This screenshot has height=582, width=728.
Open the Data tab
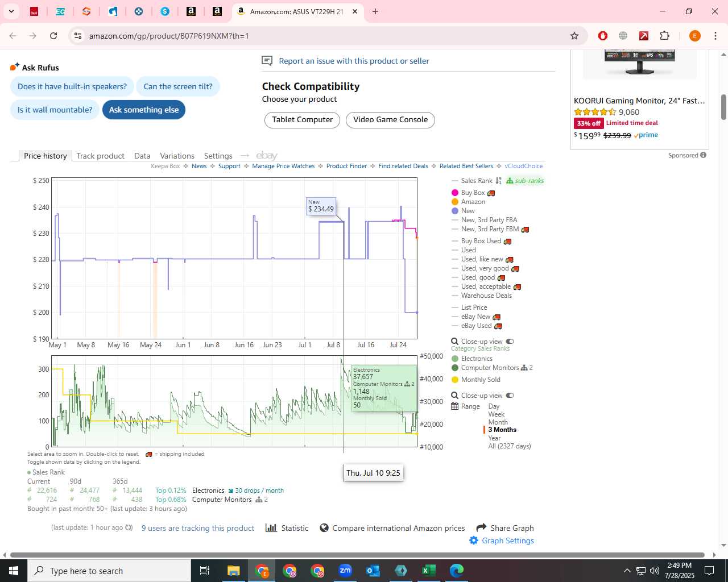[x=142, y=156]
